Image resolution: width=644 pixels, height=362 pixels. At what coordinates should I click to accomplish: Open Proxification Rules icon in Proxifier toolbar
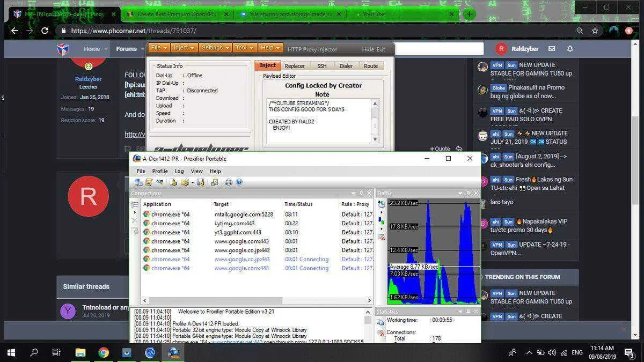tap(149, 182)
